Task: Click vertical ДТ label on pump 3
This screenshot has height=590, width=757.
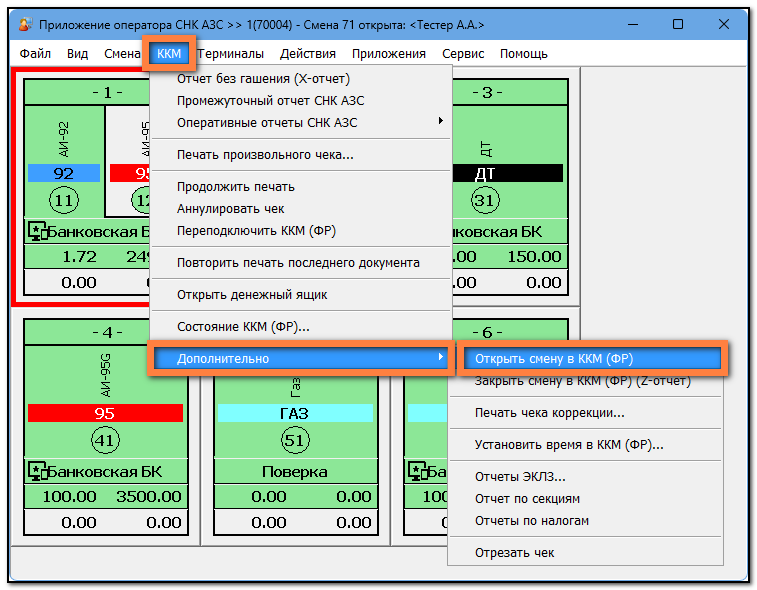Action: (486, 149)
